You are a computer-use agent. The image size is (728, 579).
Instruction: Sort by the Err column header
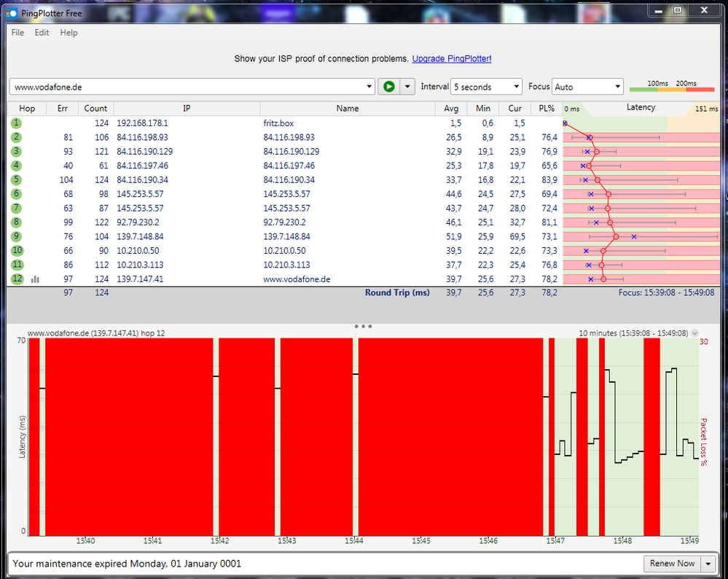(x=62, y=108)
